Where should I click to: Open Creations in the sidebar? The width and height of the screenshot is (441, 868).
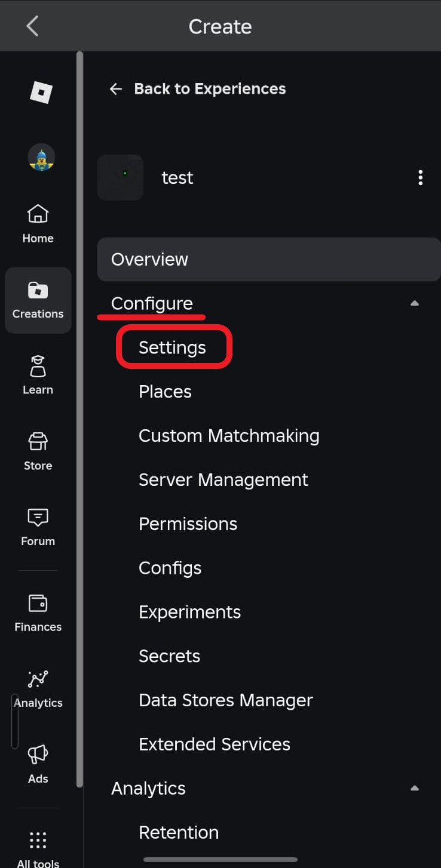pyautogui.click(x=38, y=300)
